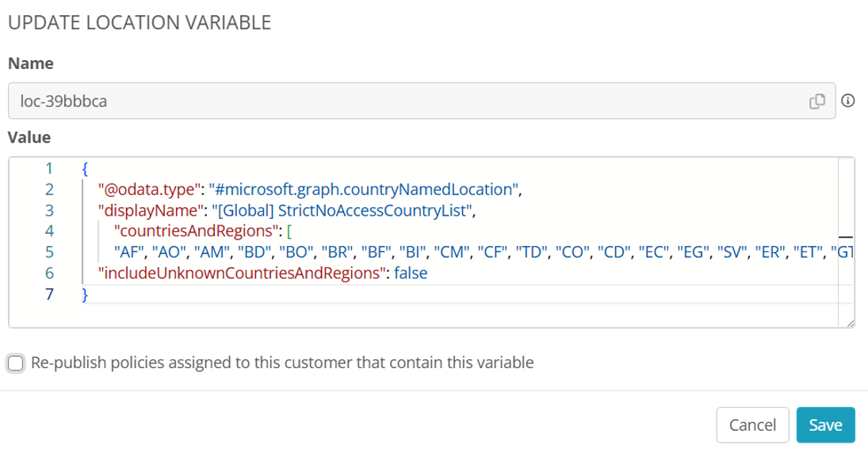Screen dimensions: 868x453
Task: Save the location variable
Action: (x=825, y=424)
